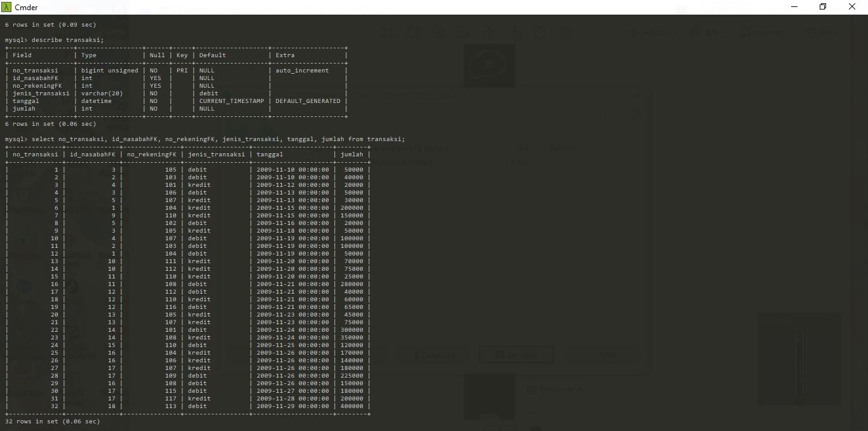Click the 'Field' header in describe output
This screenshot has height=431, width=868.
pyautogui.click(x=22, y=55)
